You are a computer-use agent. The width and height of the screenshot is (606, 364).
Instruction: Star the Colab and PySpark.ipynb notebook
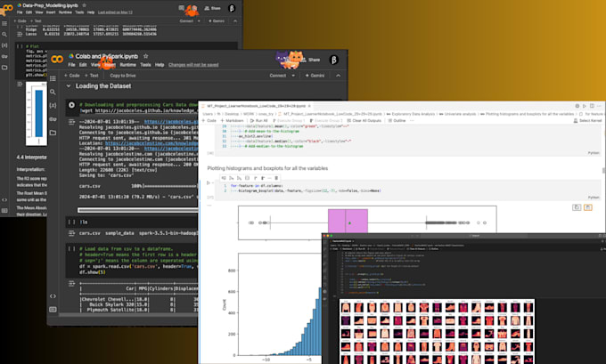click(x=145, y=56)
